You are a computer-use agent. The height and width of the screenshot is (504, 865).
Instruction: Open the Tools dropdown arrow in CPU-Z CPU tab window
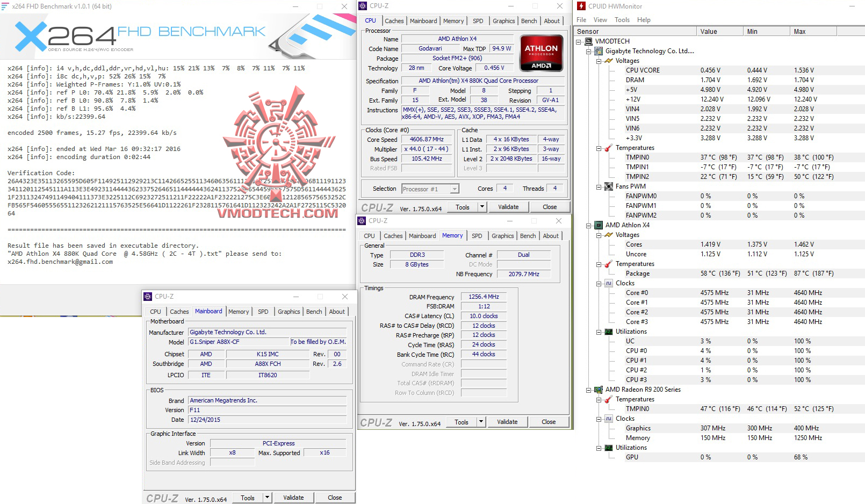[x=482, y=207]
